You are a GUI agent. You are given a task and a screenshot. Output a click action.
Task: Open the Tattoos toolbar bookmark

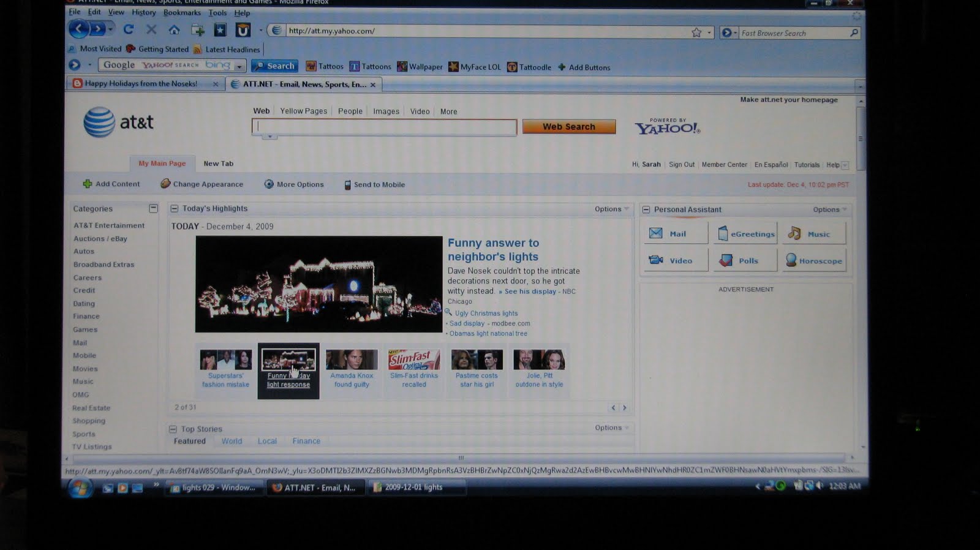tap(325, 66)
